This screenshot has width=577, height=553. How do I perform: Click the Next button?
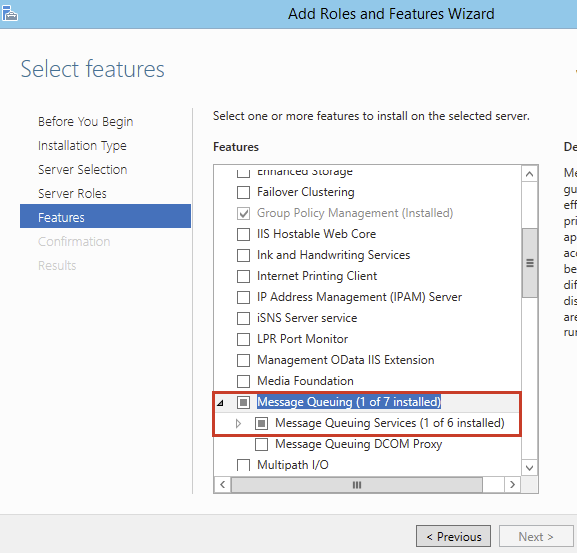(536, 536)
